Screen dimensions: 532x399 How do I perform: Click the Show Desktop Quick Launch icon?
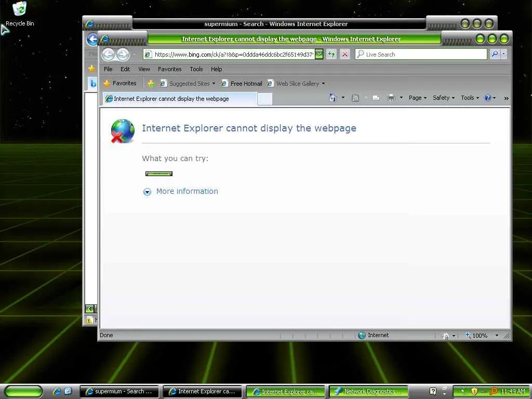[x=68, y=391]
